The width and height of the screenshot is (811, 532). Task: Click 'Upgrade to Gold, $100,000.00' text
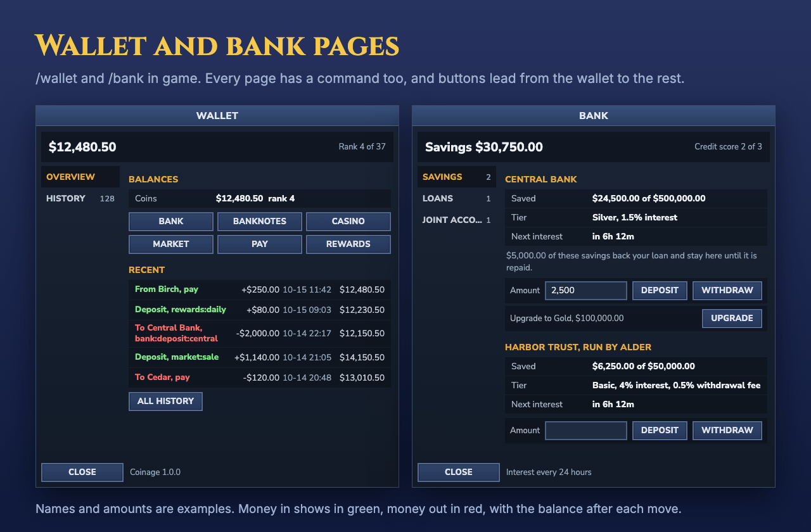[567, 319]
